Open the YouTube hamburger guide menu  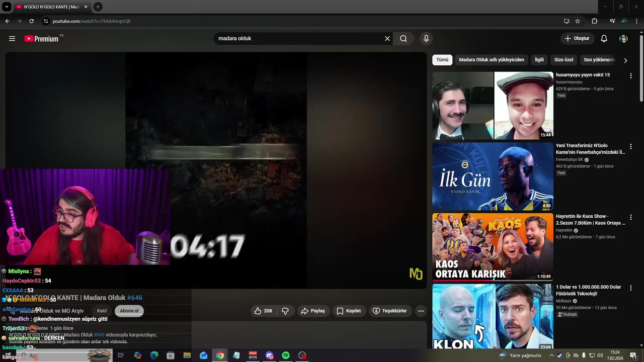tap(12, 39)
